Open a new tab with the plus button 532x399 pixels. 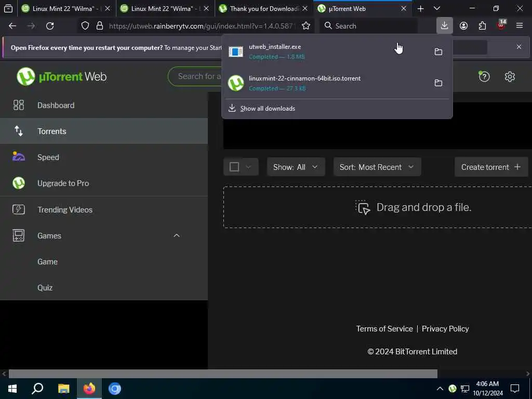click(420, 8)
